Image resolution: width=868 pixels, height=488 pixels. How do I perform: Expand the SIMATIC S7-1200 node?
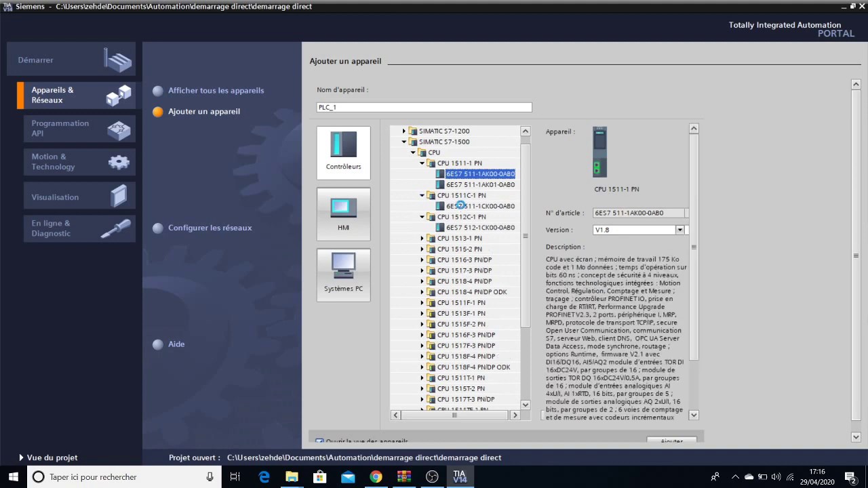pos(403,131)
